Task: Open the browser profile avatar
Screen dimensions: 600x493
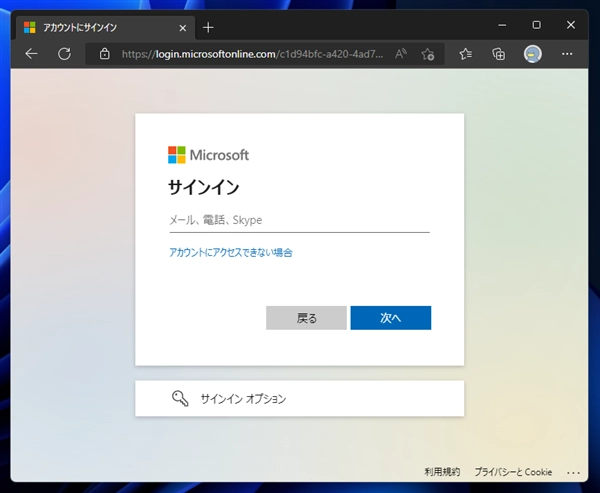Action: (533, 54)
